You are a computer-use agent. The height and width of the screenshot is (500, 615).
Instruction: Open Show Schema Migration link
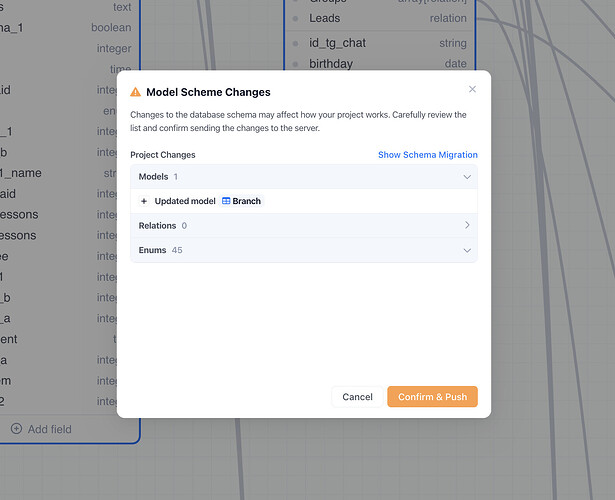[x=428, y=155]
